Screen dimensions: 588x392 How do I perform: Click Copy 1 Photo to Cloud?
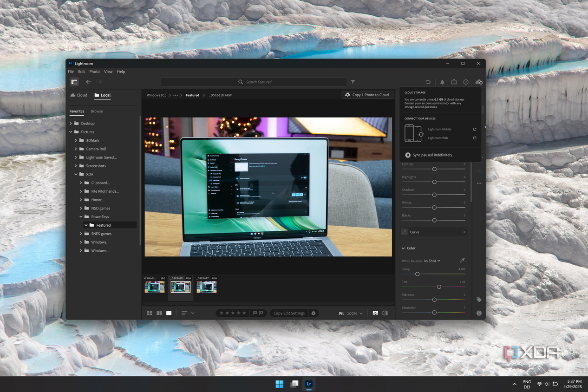point(367,95)
